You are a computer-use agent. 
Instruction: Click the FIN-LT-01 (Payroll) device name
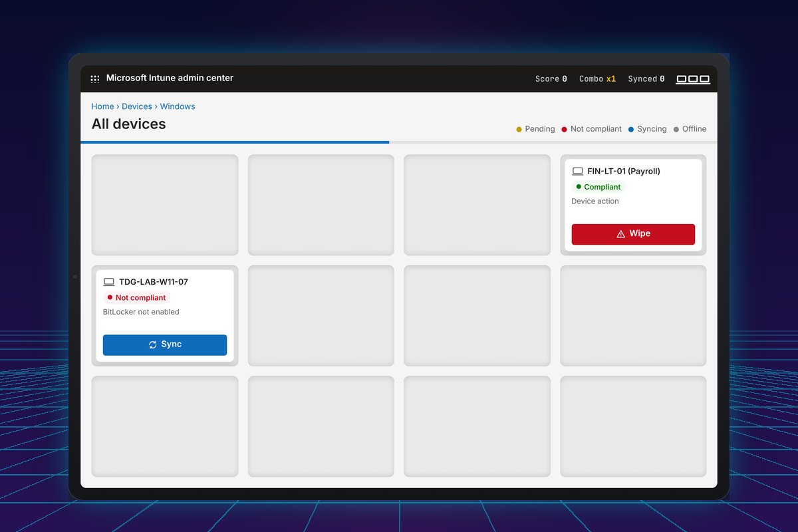(624, 172)
